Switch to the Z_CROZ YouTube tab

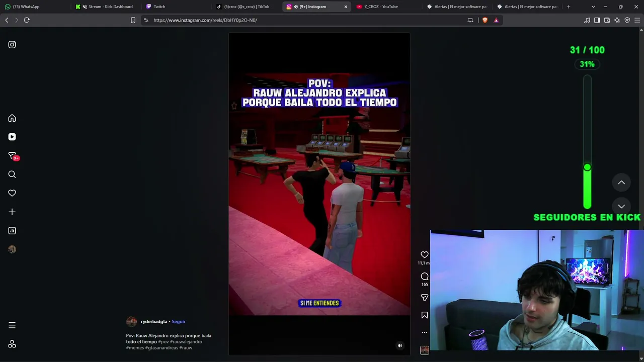tap(387, 7)
